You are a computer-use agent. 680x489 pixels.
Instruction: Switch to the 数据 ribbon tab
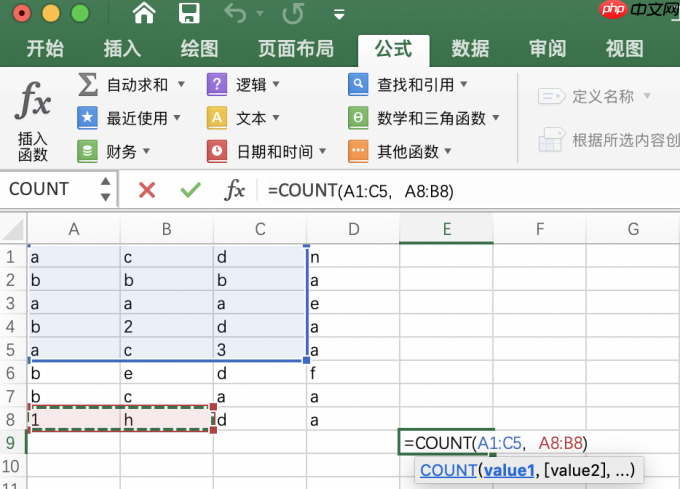pyautogui.click(x=471, y=48)
